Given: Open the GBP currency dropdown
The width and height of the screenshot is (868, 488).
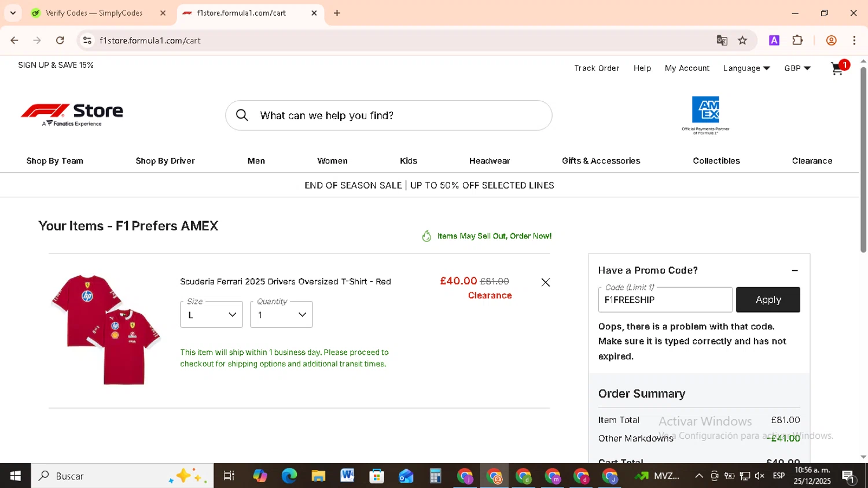Looking at the screenshot, I should [797, 68].
